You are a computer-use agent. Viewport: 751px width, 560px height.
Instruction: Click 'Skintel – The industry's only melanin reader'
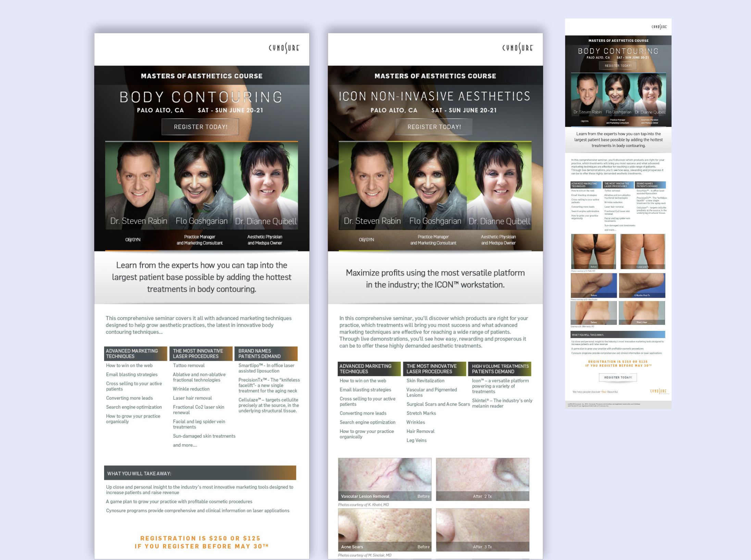tap(502, 403)
